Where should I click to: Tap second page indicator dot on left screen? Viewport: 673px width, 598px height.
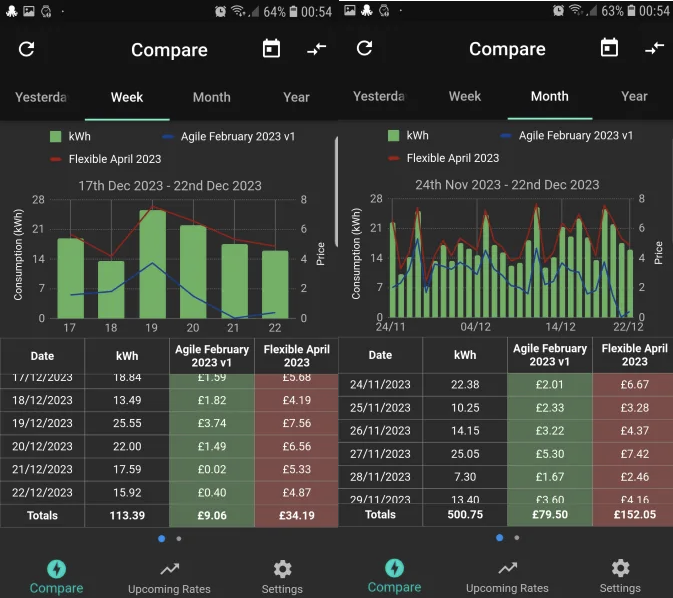point(179,539)
